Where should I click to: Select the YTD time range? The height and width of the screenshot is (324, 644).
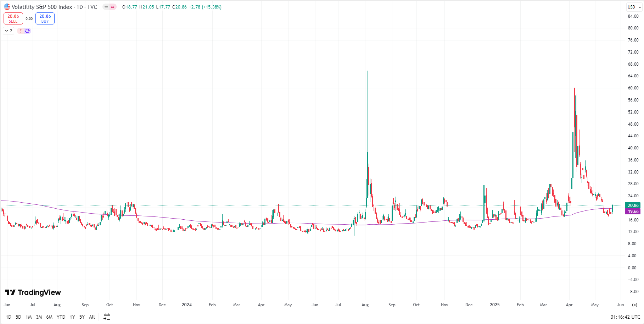tap(61, 317)
